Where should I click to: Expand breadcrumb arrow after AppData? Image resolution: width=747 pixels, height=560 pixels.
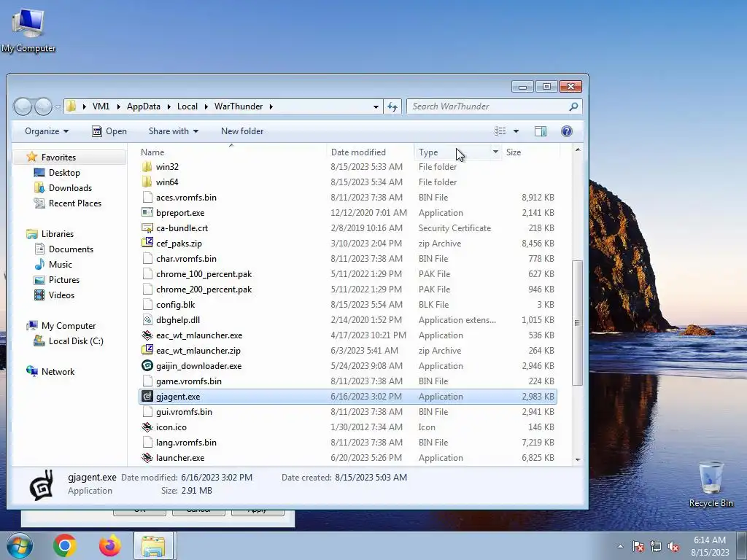click(x=169, y=106)
